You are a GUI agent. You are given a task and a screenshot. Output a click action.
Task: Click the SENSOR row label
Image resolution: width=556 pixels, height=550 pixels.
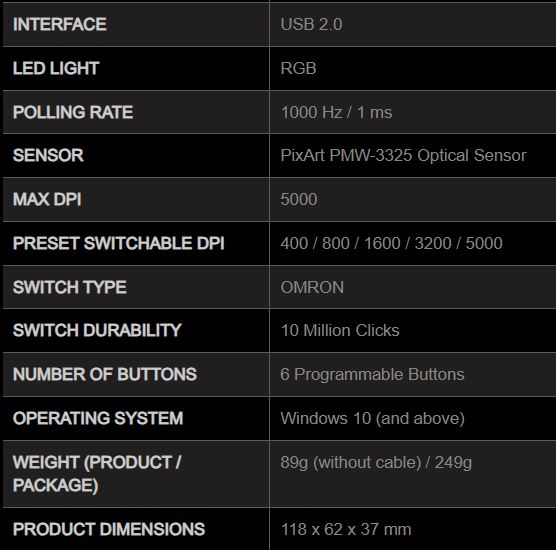[x=48, y=155]
